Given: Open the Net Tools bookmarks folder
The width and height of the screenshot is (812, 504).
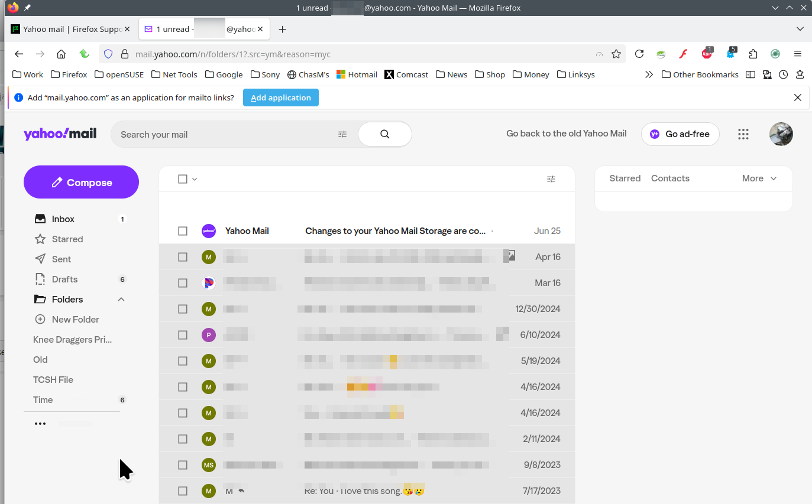Looking at the screenshot, I should point(174,74).
